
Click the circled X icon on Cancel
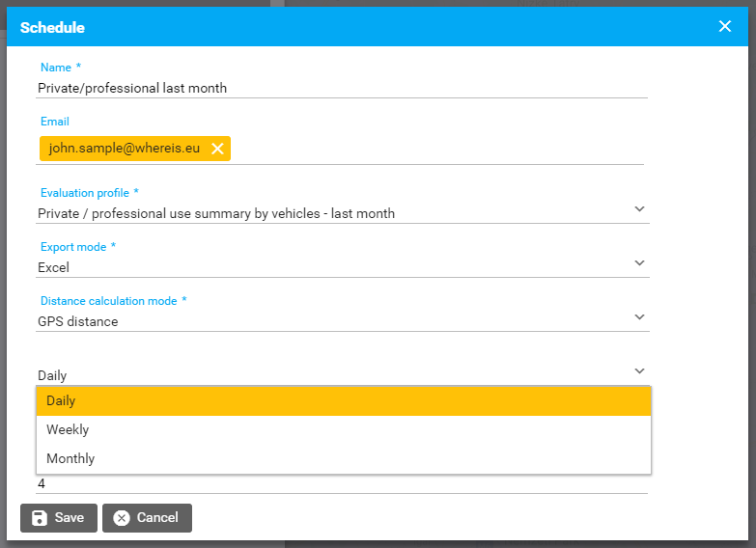click(122, 518)
